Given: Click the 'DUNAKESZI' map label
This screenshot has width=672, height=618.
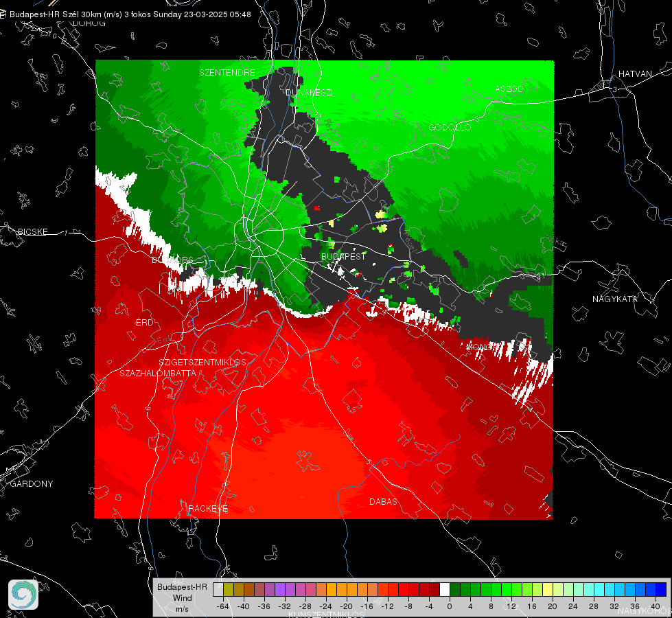Looking at the screenshot, I should (309, 92).
